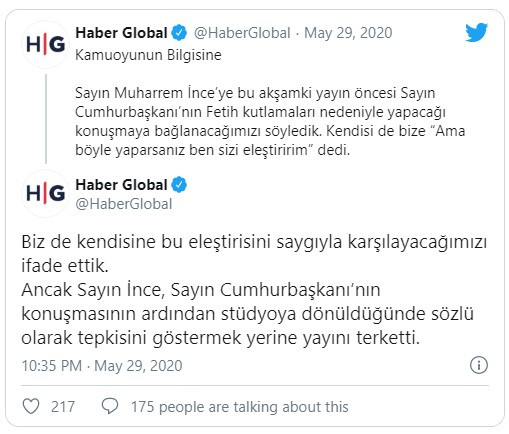
Task: Click the vertical thread line between tweets
Action: point(46,119)
